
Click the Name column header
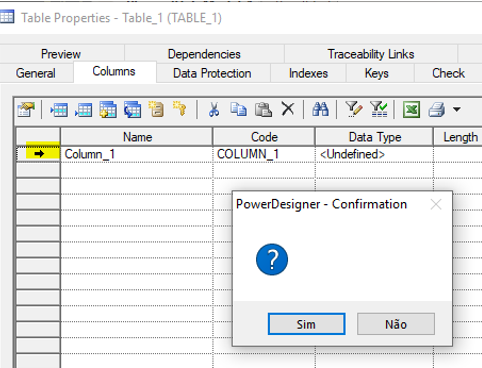coord(137,137)
